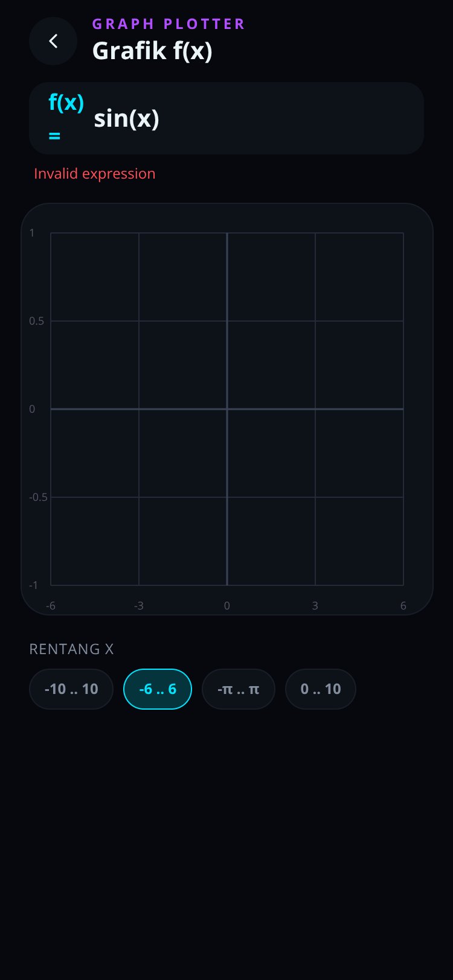453x980 pixels.
Task: Select the -10 .. 10 x range
Action: pos(71,689)
